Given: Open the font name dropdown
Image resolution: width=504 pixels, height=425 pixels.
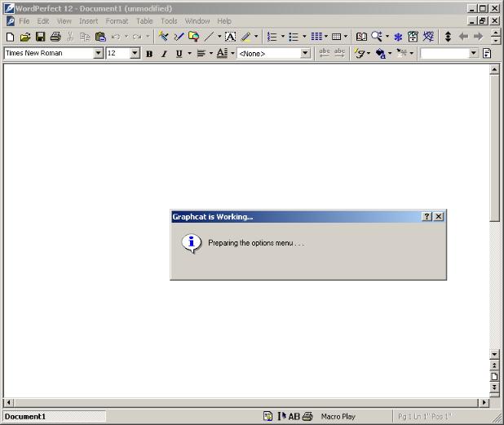Looking at the screenshot, I should pyautogui.click(x=98, y=53).
